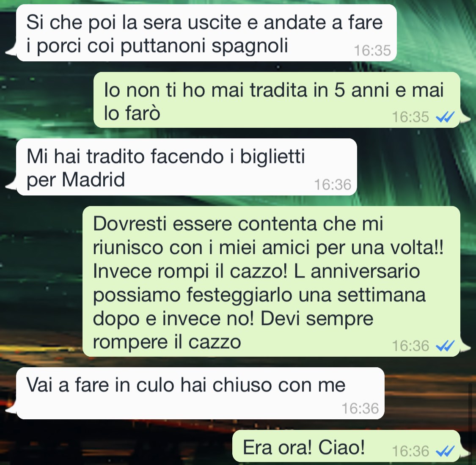This screenshot has width=476, height=465.
Task: Tap the 16:35 timestamp on the green "lo farò" bubble
Action: (410, 117)
